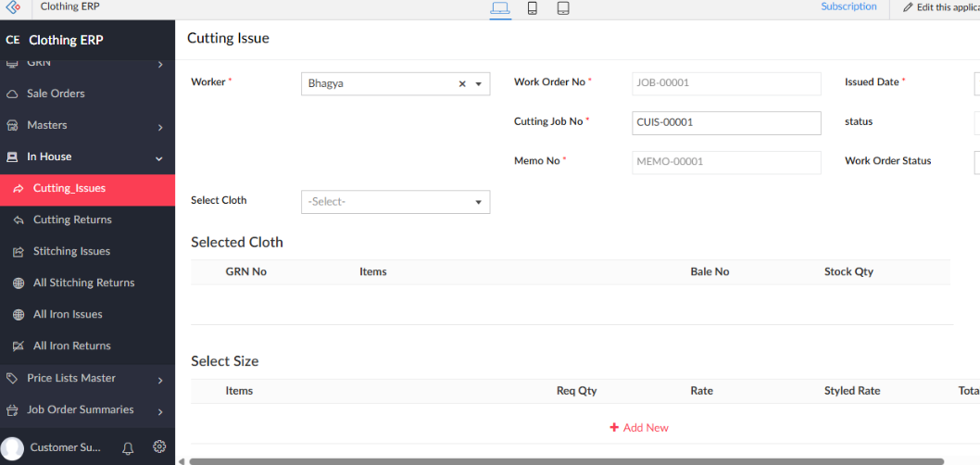This screenshot has width=980, height=465.
Task: Switch to tablet preview icon
Action: 563,8
